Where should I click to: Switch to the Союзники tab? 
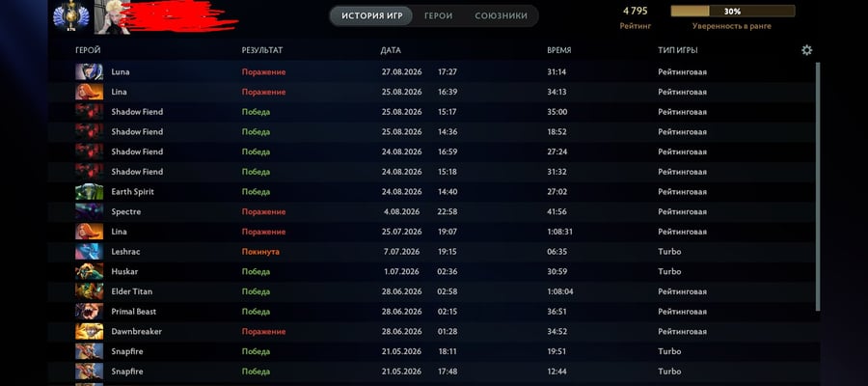501,16
